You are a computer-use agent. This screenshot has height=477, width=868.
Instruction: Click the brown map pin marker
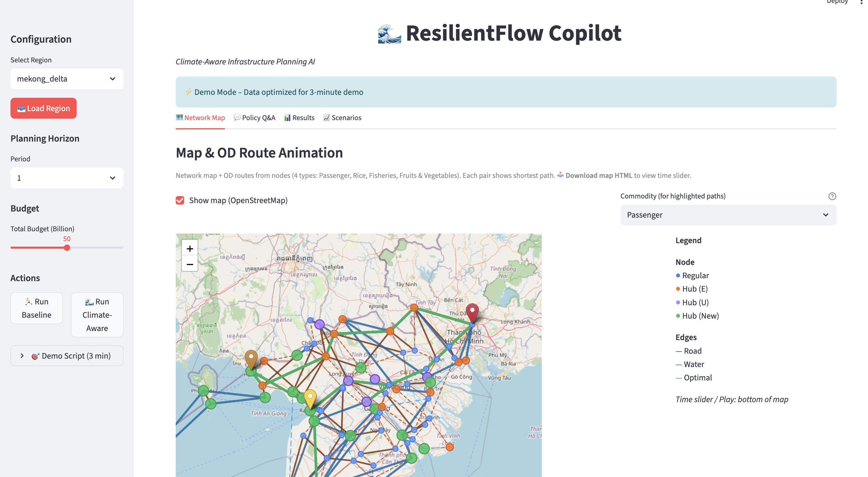[x=251, y=358]
